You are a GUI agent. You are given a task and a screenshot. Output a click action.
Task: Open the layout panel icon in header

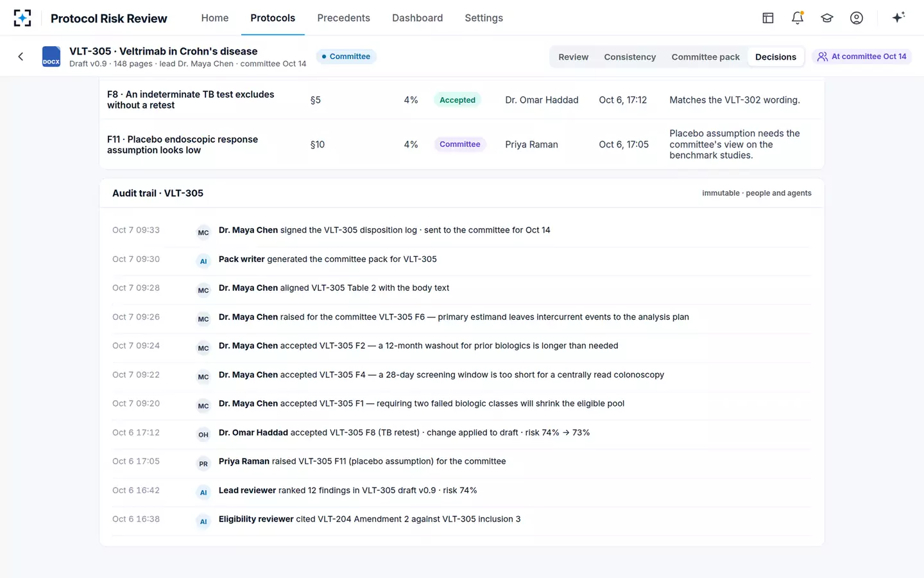pos(768,18)
